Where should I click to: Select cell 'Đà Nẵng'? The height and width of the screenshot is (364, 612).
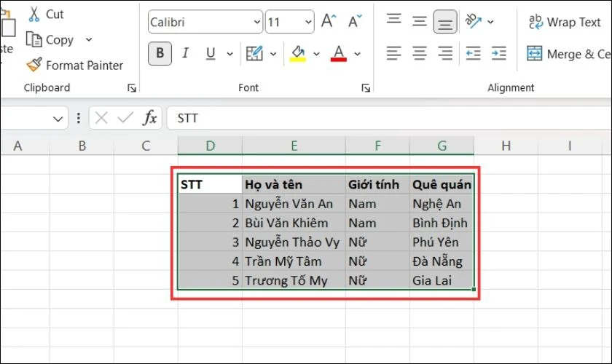click(x=442, y=261)
